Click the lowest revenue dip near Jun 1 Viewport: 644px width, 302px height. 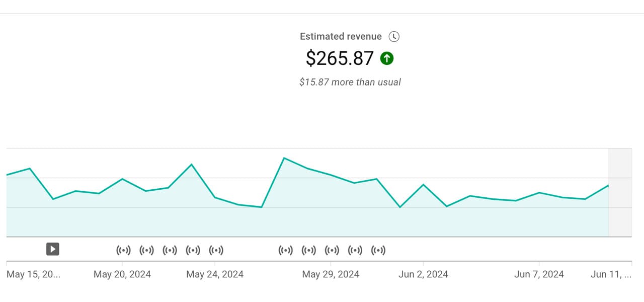tap(400, 206)
